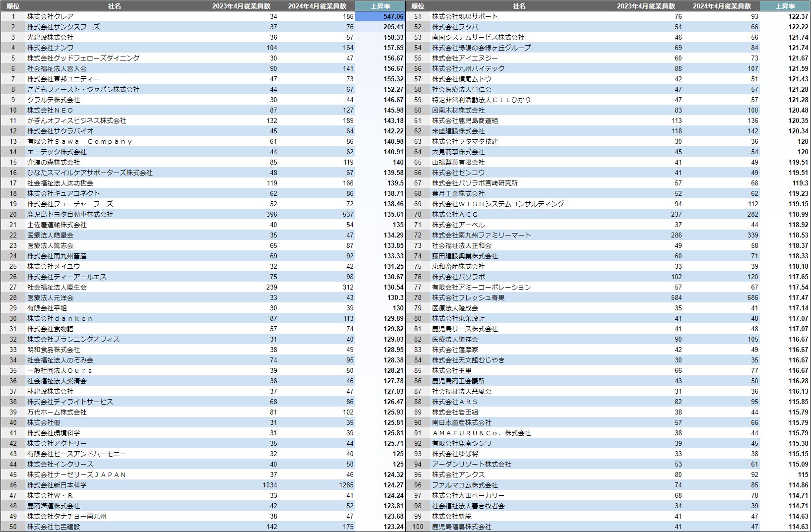Click 株式会社新日本科学 company name
The height and width of the screenshot is (532, 811).
pyautogui.click(x=57, y=485)
